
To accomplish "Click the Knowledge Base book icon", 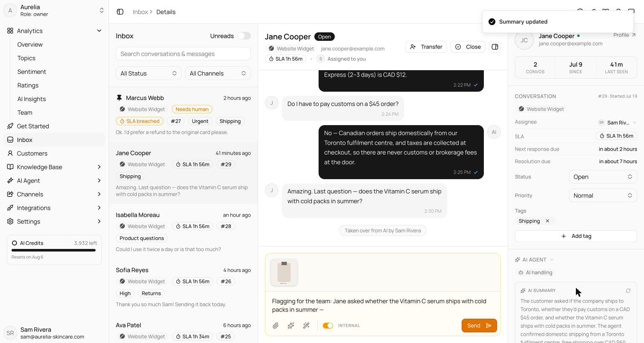I will click(x=10, y=167).
